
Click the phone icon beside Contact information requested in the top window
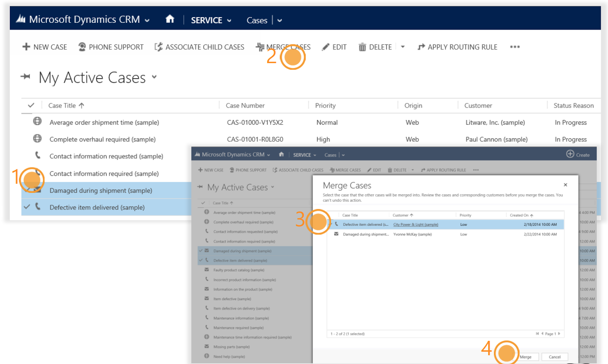point(38,155)
